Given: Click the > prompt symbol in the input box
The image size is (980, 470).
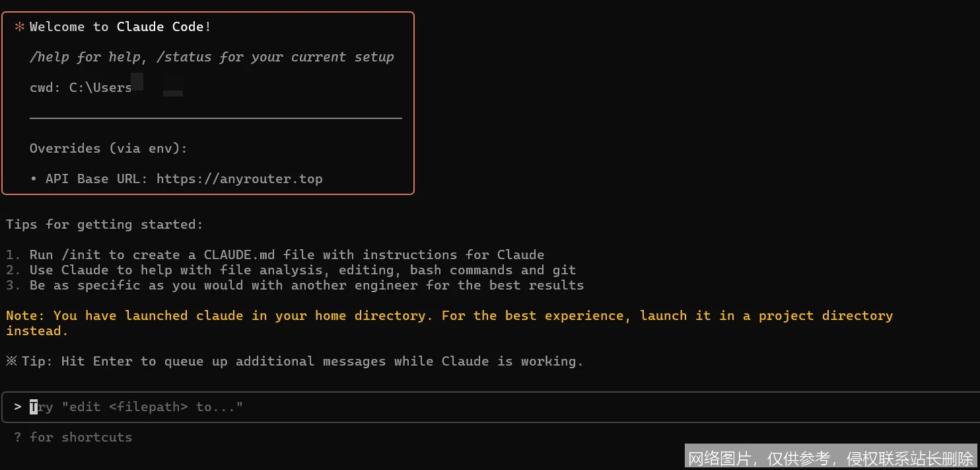Looking at the screenshot, I should (18, 407).
